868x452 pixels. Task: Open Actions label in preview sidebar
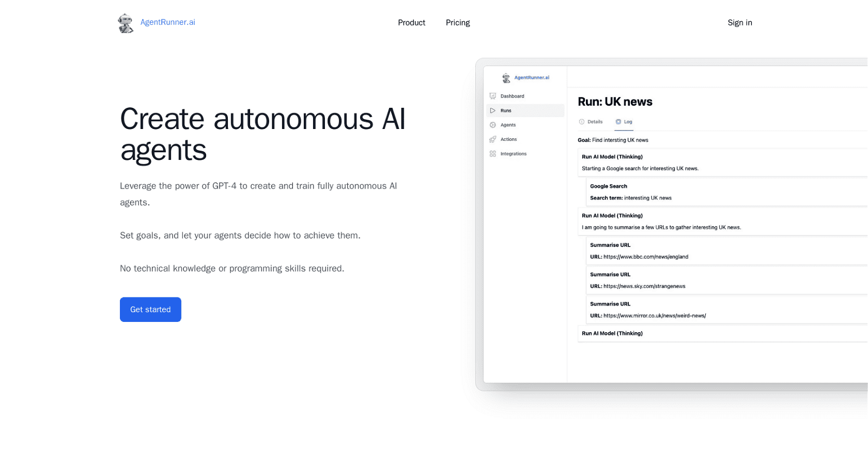508,139
